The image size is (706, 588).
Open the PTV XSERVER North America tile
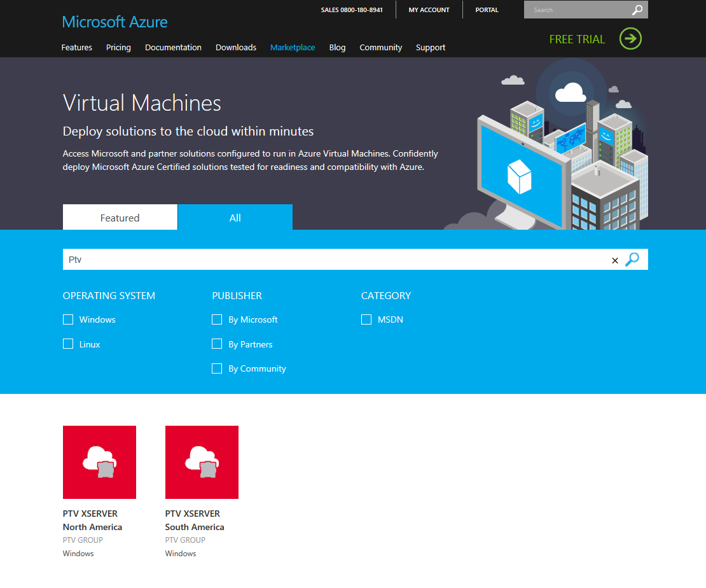[99, 462]
